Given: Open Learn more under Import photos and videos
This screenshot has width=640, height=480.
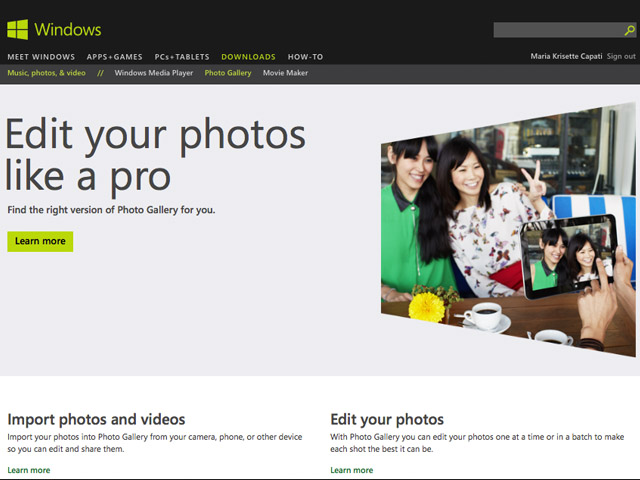Looking at the screenshot, I should [x=29, y=470].
